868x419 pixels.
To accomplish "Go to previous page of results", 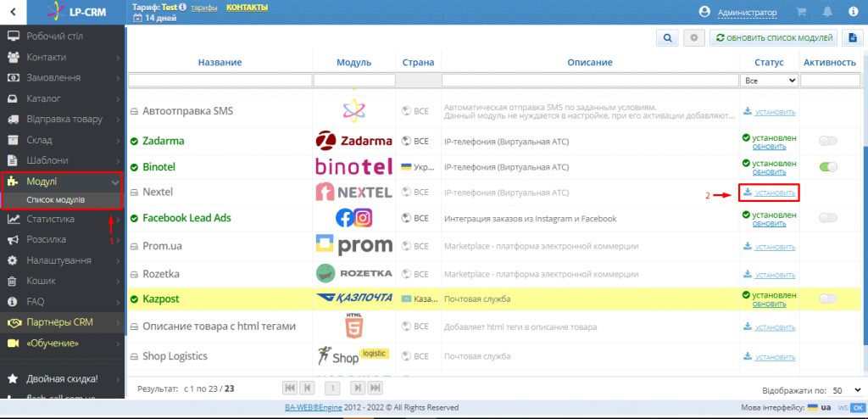I will tap(309, 388).
